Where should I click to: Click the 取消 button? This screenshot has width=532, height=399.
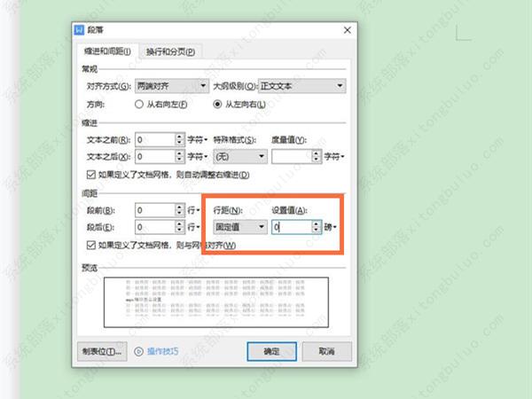(326, 351)
